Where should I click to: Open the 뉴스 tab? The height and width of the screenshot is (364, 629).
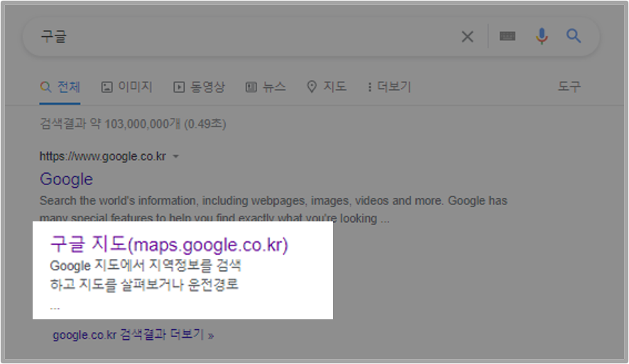click(x=266, y=87)
